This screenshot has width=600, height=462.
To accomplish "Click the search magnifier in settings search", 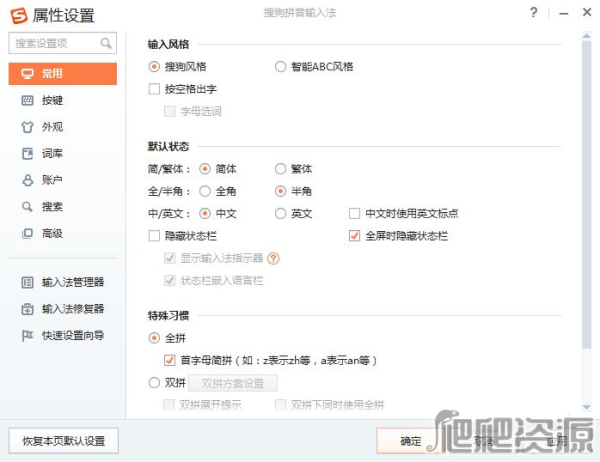I will (106, 43).
